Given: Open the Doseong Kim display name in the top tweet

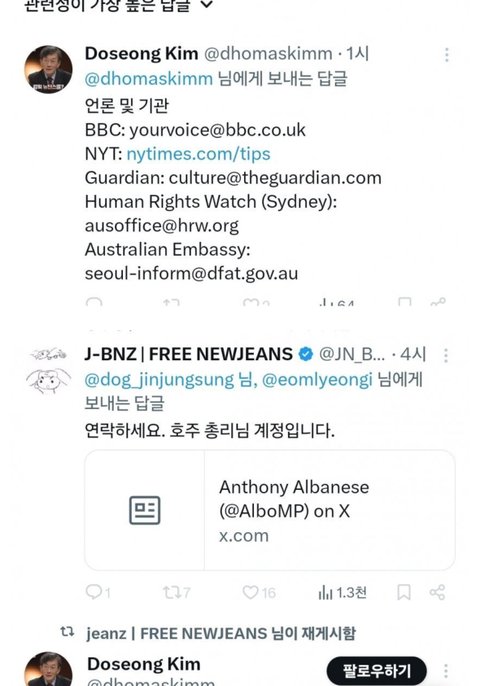Looking at the screenshot, I should (141, 53).
